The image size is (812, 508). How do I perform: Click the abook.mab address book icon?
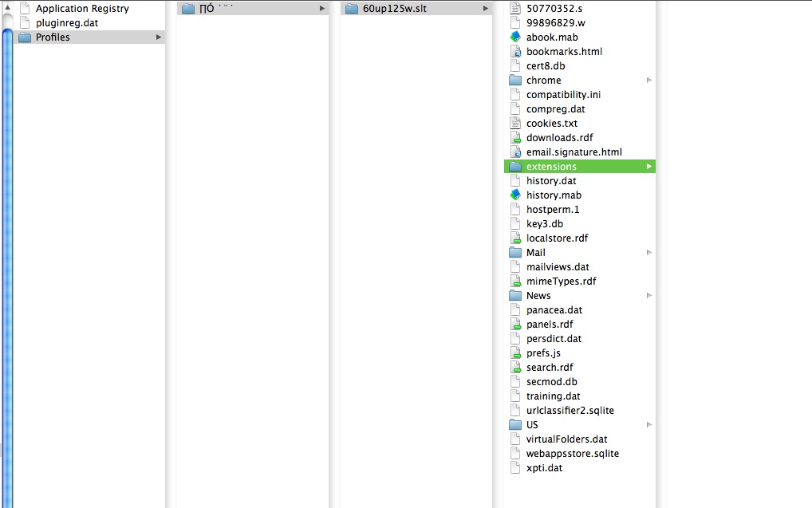[x=515, y=37]
